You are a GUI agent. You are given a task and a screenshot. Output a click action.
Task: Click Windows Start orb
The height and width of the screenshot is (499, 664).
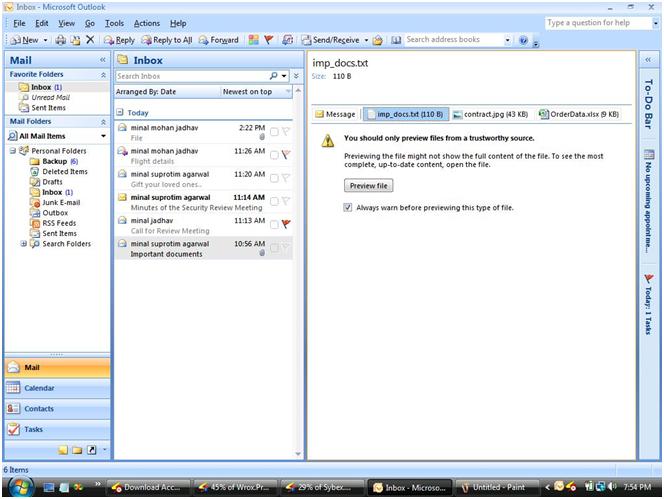tap(20, 487)
